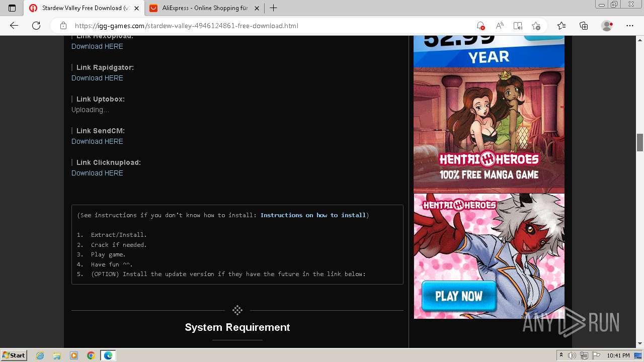Open the browser profile avatar

[607, 26]
